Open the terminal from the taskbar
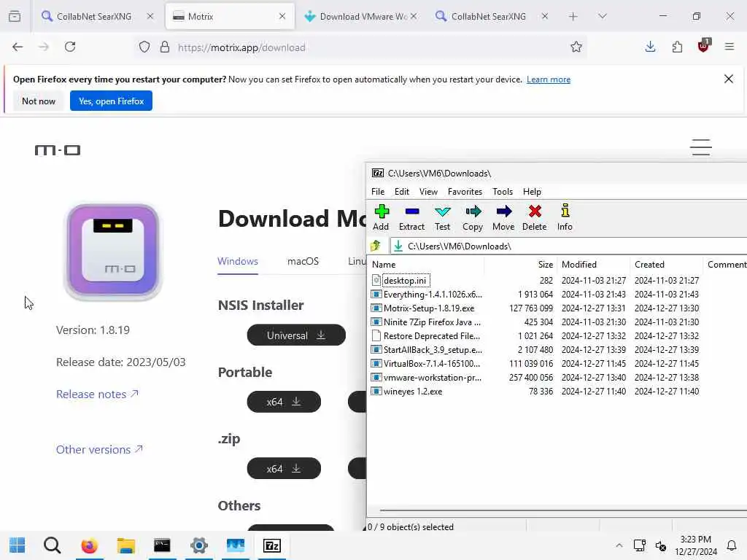Screen dimensions: 747x560 [162, 545]
